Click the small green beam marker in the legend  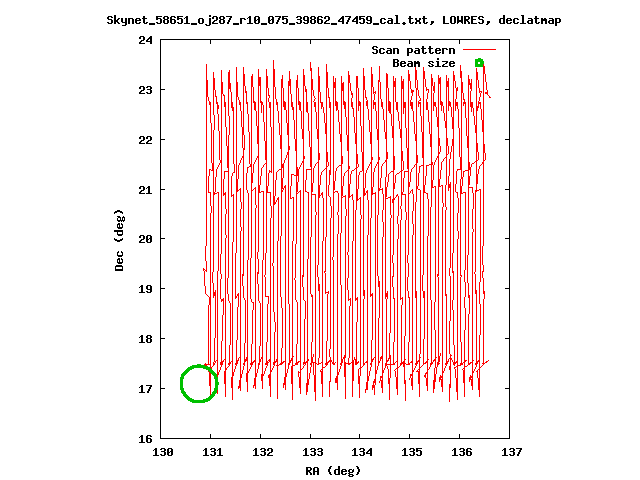click(x=479, y=63)
